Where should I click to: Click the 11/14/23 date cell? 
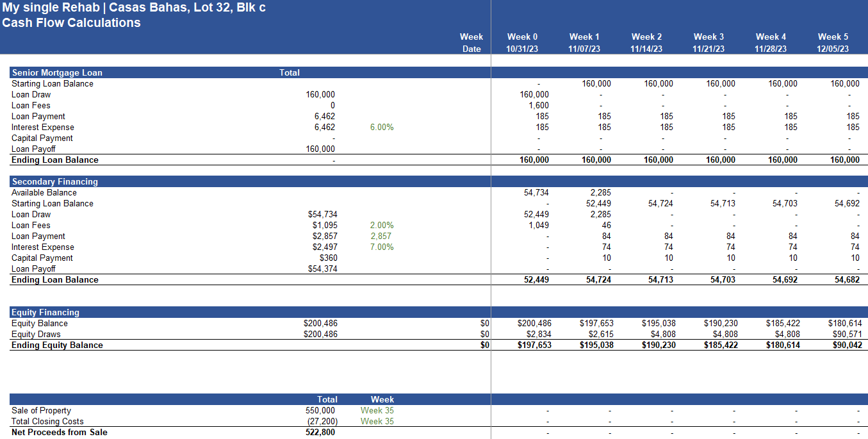click(x=646, y=49)
